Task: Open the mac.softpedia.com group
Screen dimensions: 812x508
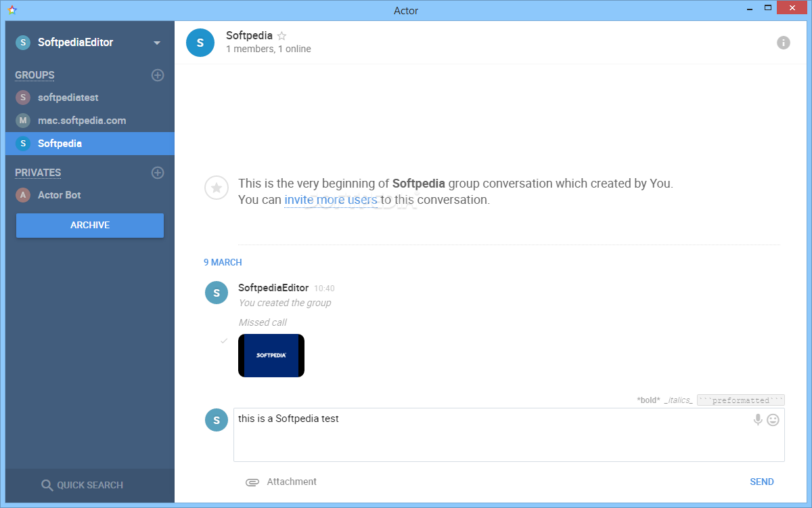Action: pyautogui.click(x=90, y=121)
